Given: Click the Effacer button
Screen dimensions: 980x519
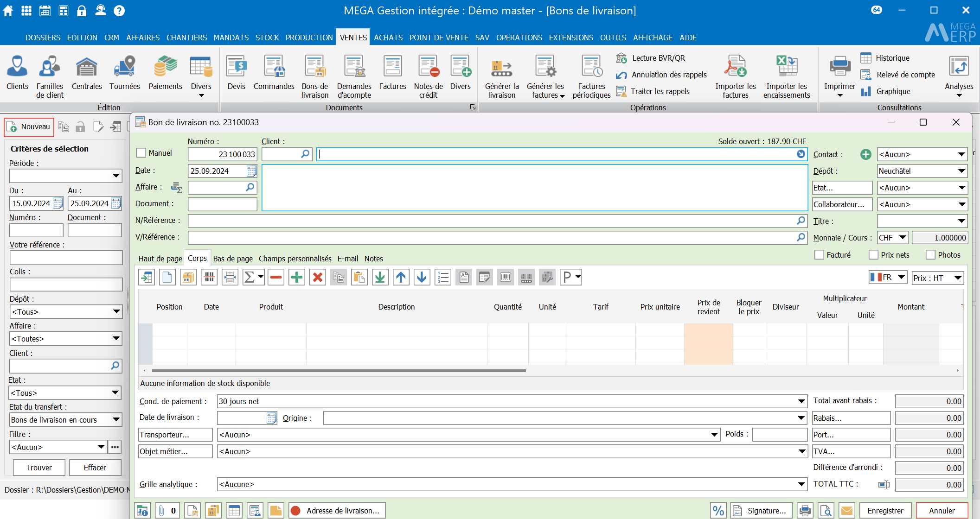Looking at the screenshot, I should tap(95, 468).
